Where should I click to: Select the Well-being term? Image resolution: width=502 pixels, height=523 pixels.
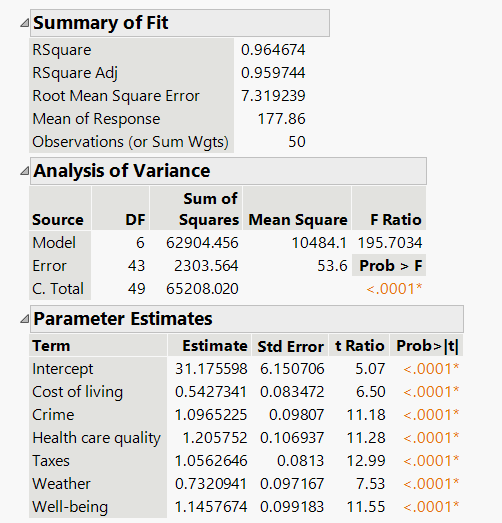70,507
